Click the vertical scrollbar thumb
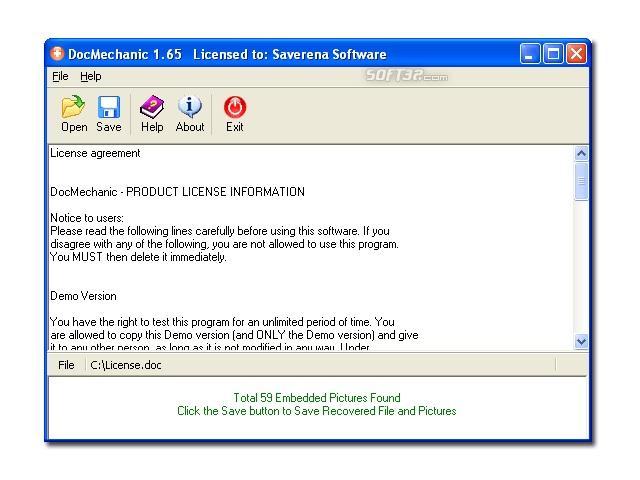The image size is (640, 480). pos(581,181)
